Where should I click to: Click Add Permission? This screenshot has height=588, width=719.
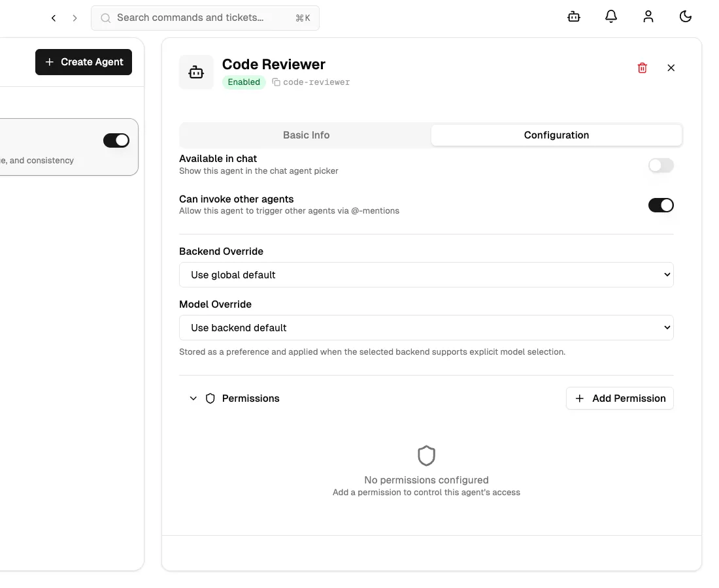click(x=619, y=398)
